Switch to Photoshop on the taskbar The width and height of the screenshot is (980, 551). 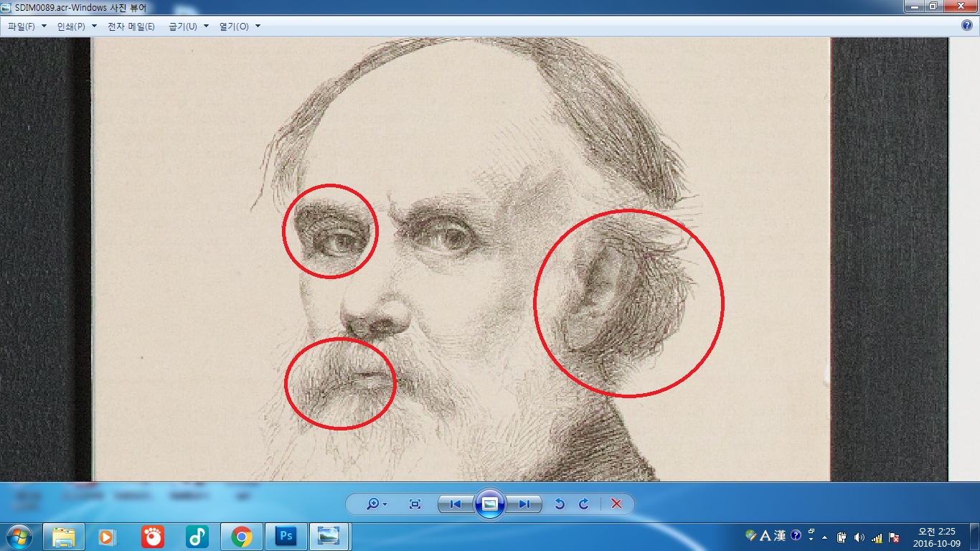[x=286, y=536]
